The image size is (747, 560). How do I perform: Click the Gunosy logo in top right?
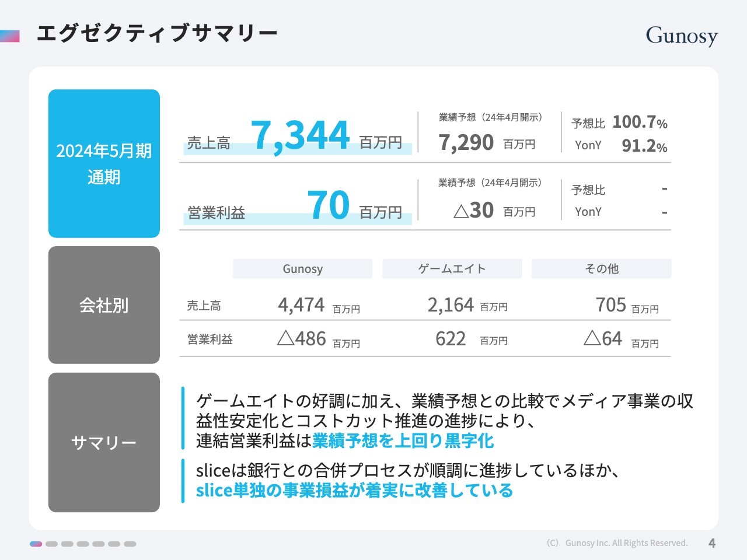pyautogui.click(x=681, y=36)
